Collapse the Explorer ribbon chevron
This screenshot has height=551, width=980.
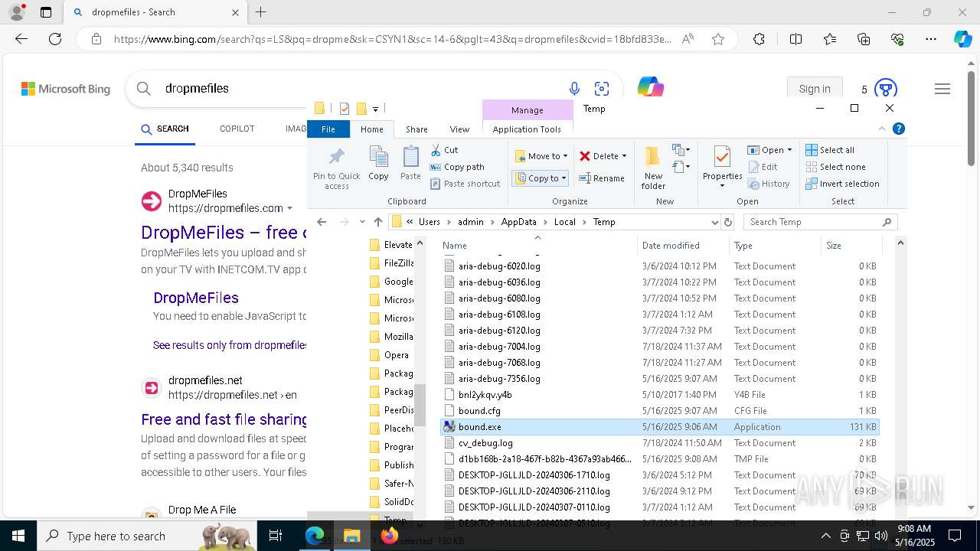point(882,129)
